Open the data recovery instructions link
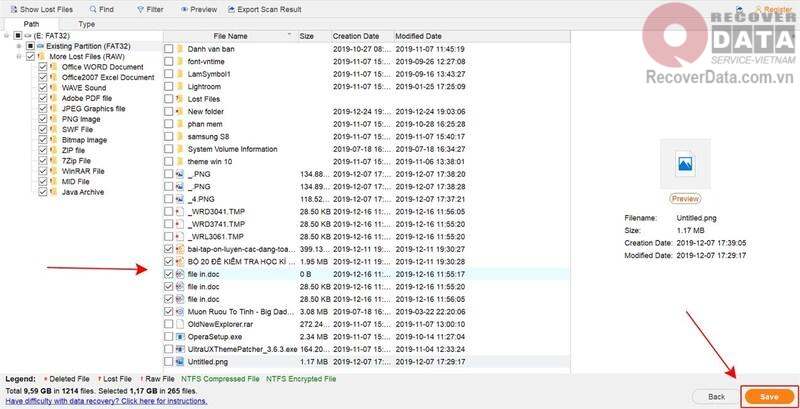800x409 pixels. click(106, 401)
